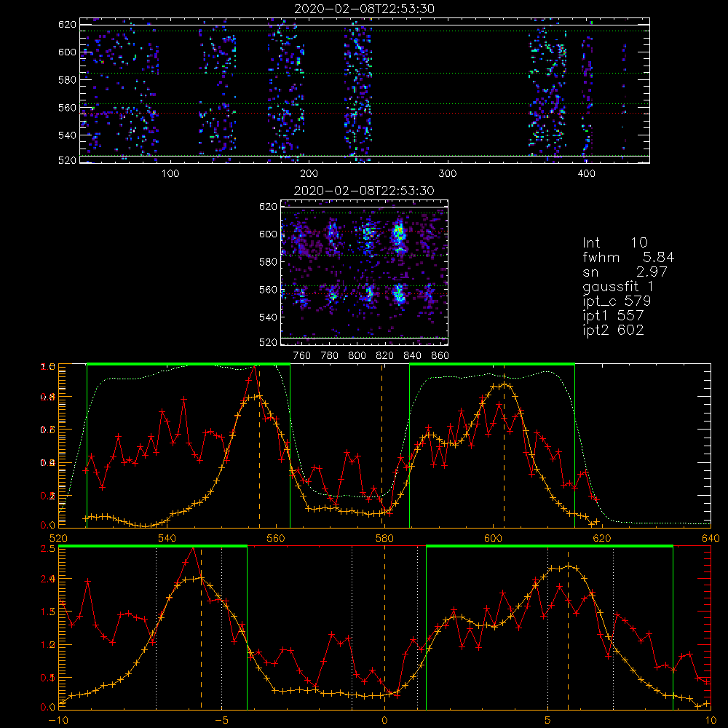Click the 400 tick label under top plot

(x=586, y=174)
